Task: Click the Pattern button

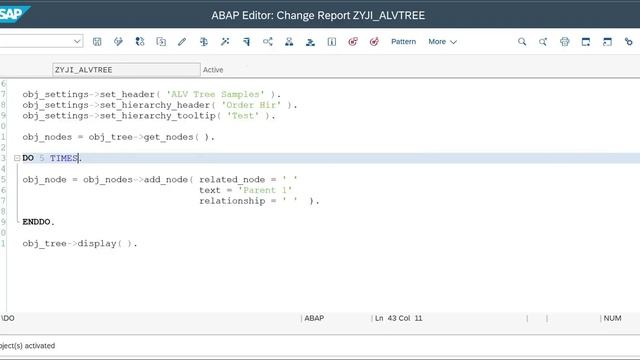Action: [x=403, y=42]
